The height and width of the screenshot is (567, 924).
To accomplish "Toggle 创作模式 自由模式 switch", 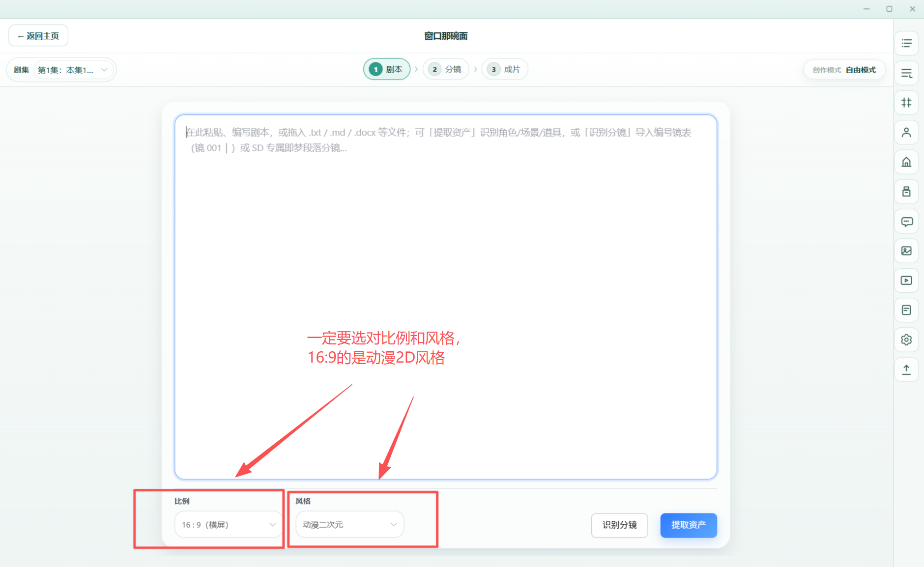I will click(x=844, y=70).
